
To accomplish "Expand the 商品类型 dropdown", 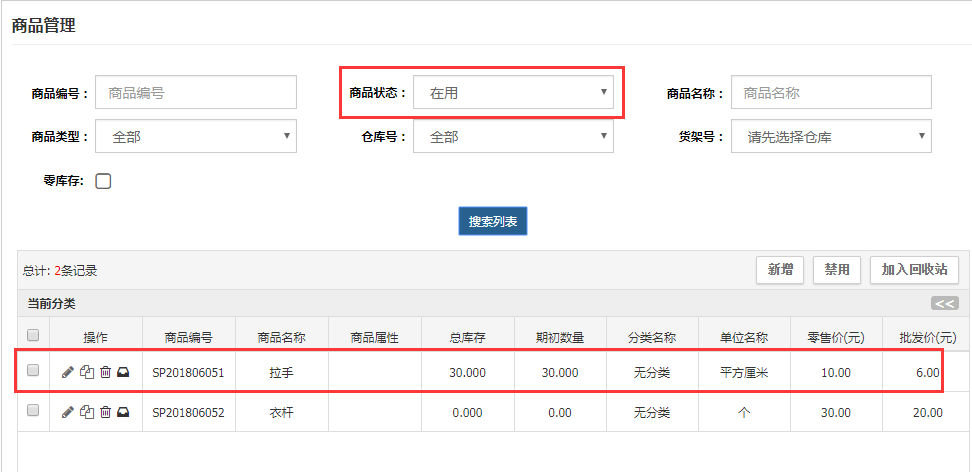I will [196, 137].
